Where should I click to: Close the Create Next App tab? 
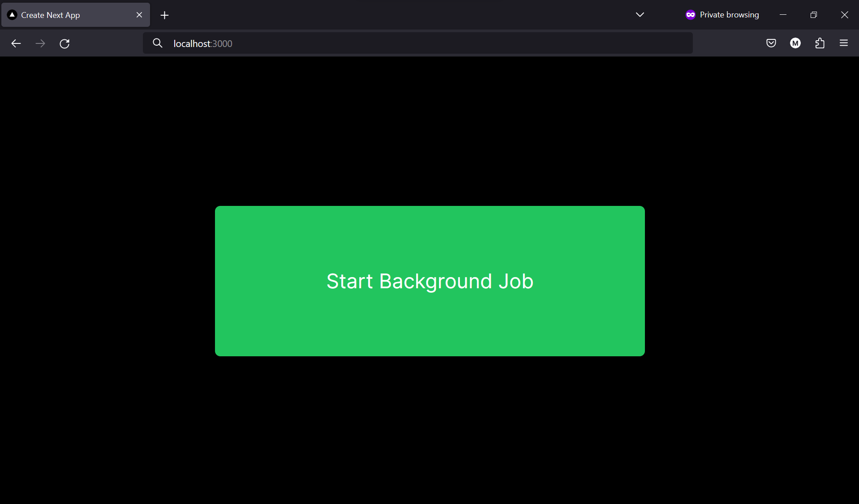pyautogui.click(x=139, y=15)
